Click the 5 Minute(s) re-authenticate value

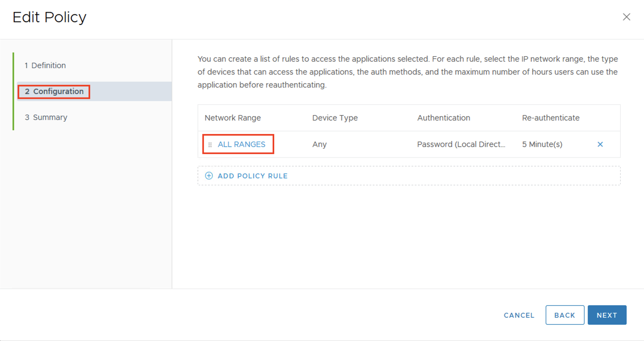[x=542, y=144]
